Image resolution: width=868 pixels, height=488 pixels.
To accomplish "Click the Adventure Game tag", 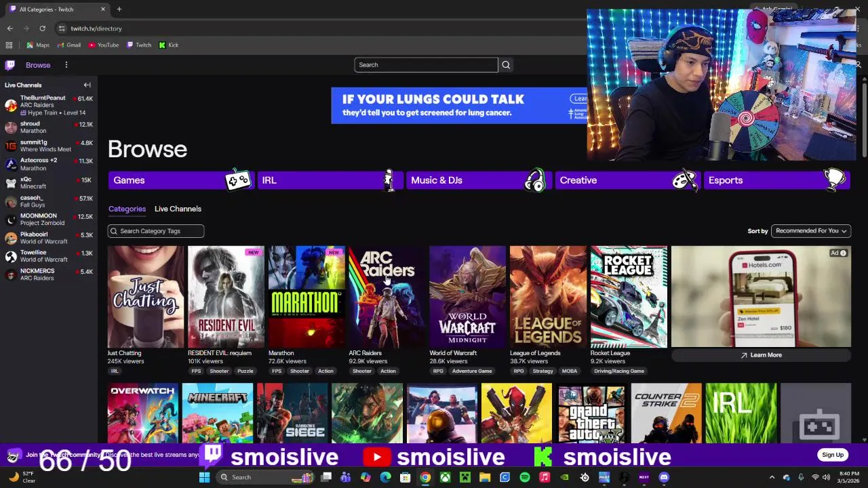I will [x=472, y=371].
